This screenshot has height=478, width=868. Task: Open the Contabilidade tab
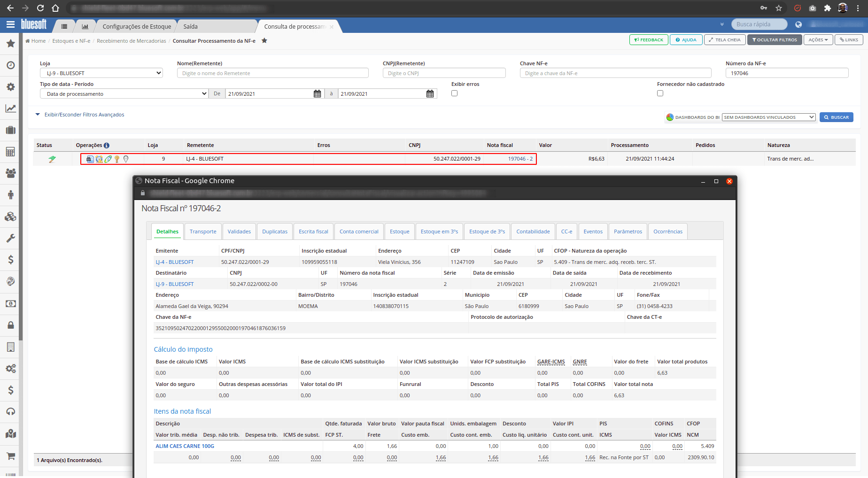point(533,231)
